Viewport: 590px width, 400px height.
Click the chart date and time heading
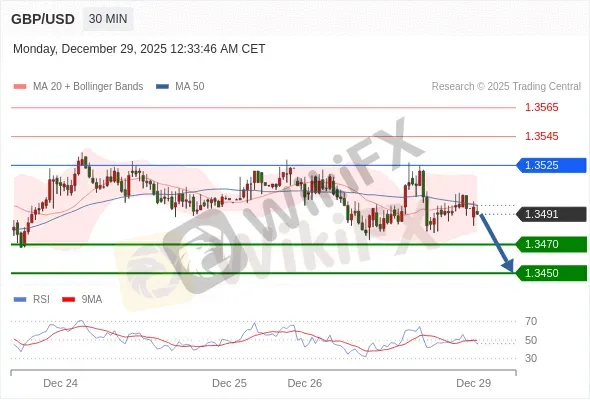139,49
